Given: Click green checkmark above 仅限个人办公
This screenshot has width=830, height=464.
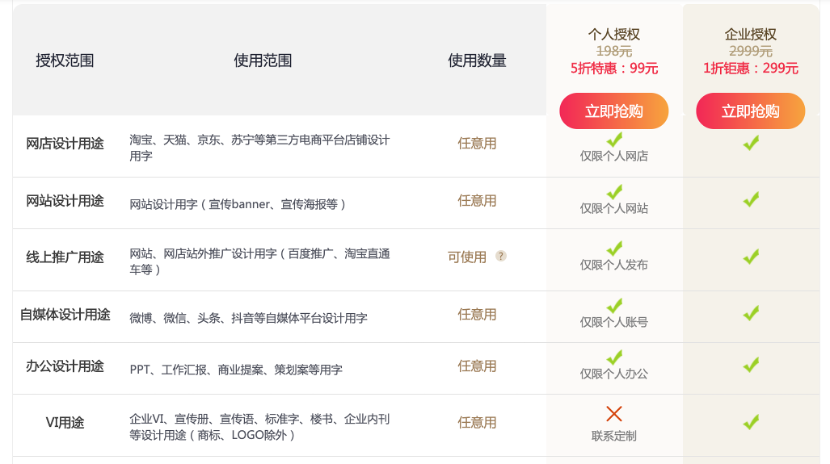Looking at the screenshot, I should pyautogui.click(x=614, y=357).
